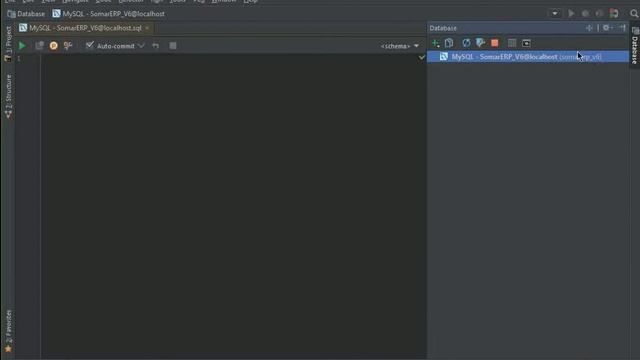This screenshot has height=360, width=640.
Task: Open a console via the Database toolbar console icon
Action: click(x=526, y=43)
